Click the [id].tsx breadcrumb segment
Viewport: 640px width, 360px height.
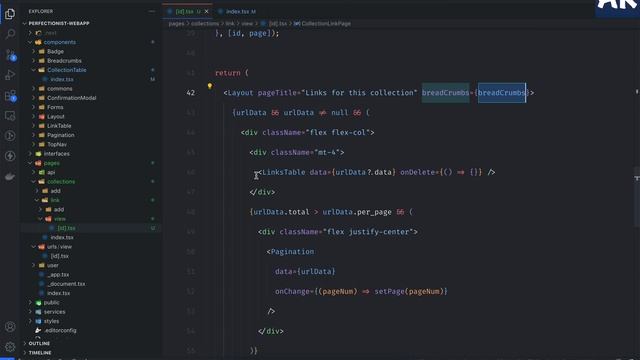(x=278, y=24)
